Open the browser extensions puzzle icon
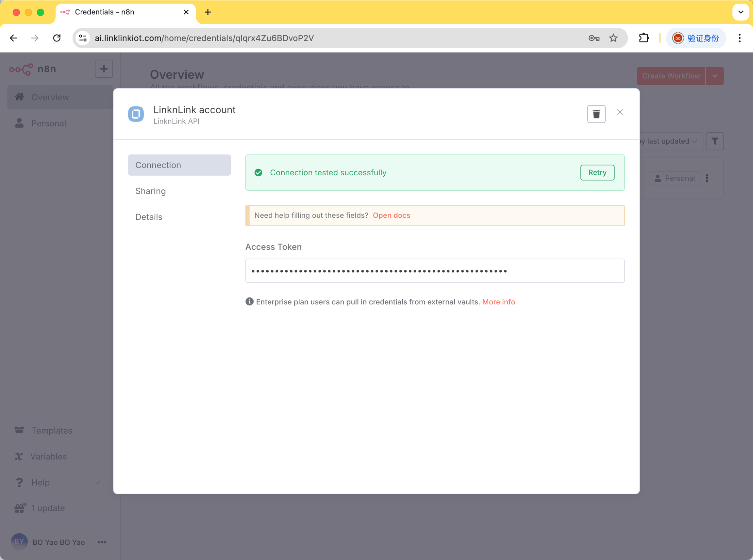The height and width of the screenshot is (560, 753). tap(644, 38)
